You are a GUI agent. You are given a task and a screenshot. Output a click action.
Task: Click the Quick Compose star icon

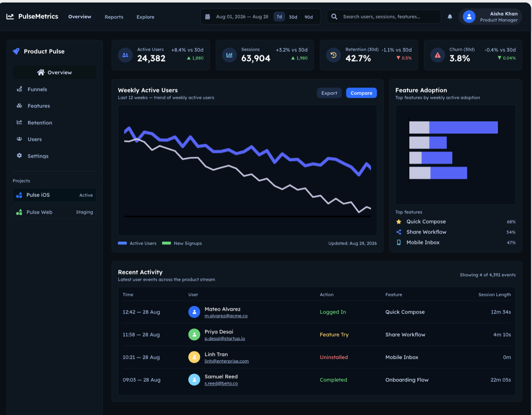(x=399, y=222)
